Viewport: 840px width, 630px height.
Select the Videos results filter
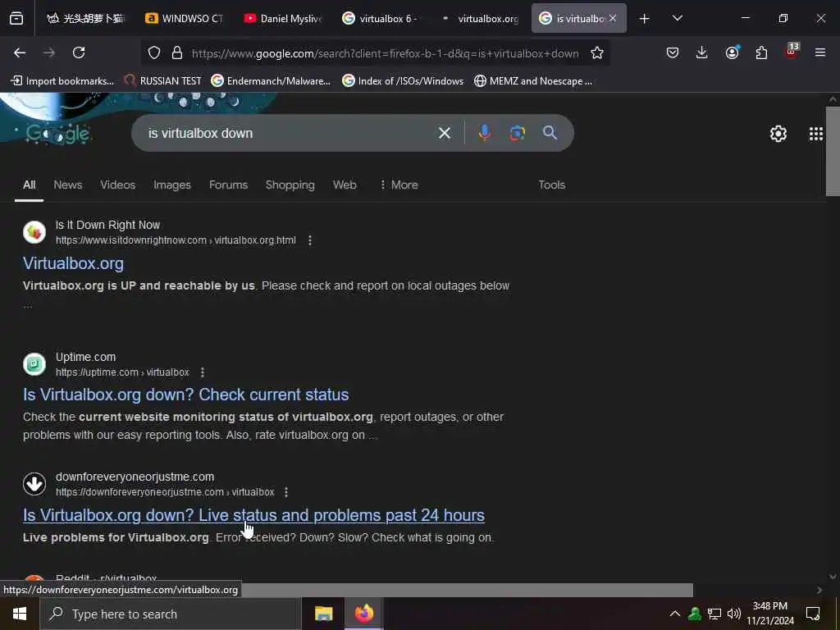tap(117, 185)
